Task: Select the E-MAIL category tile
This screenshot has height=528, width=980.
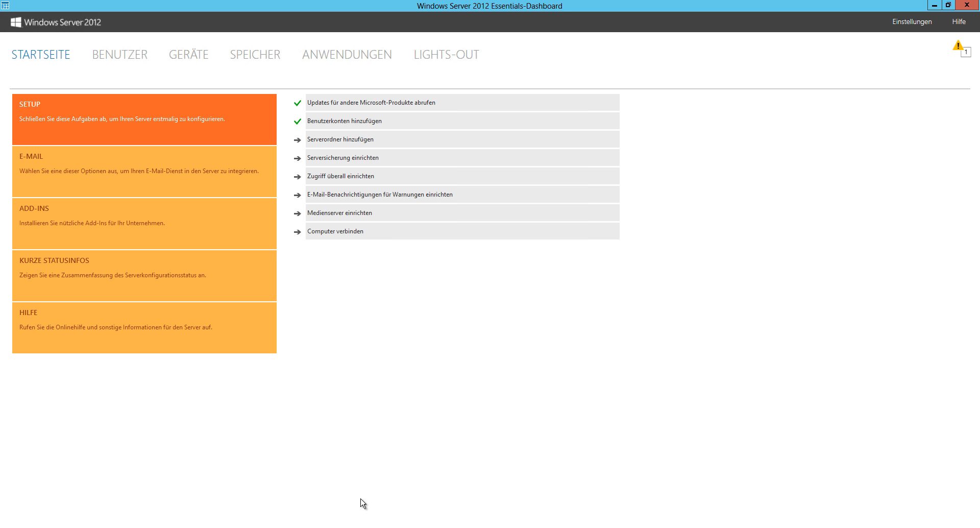Action: (144, 172)
